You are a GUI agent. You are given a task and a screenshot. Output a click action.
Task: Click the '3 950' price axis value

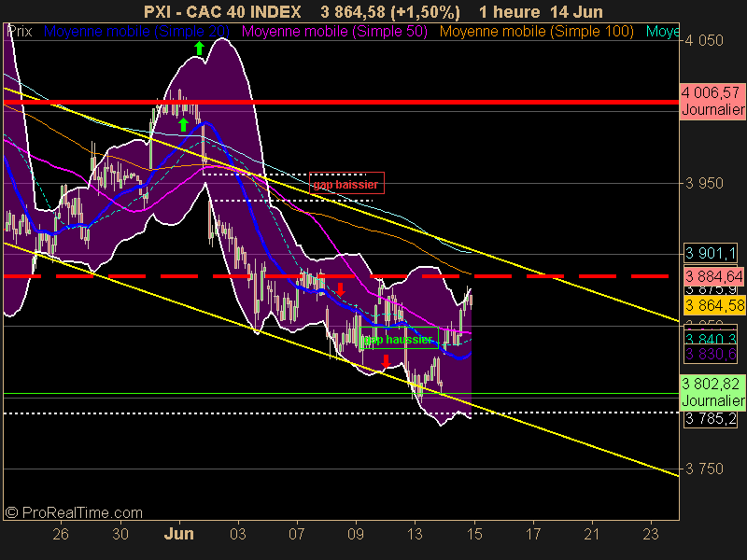(704, 183)
